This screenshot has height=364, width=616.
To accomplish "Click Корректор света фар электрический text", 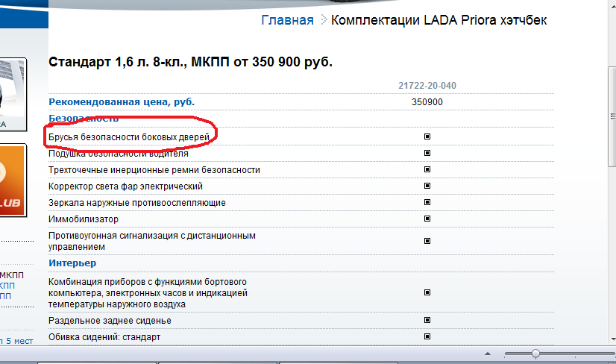I will [125, 186].
